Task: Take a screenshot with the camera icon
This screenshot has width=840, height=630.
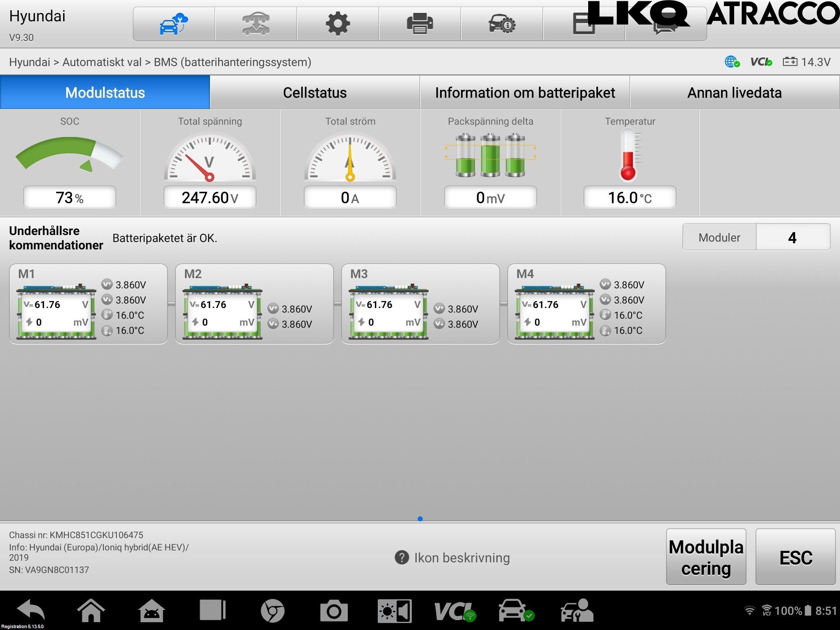Action: pos(333,610)
